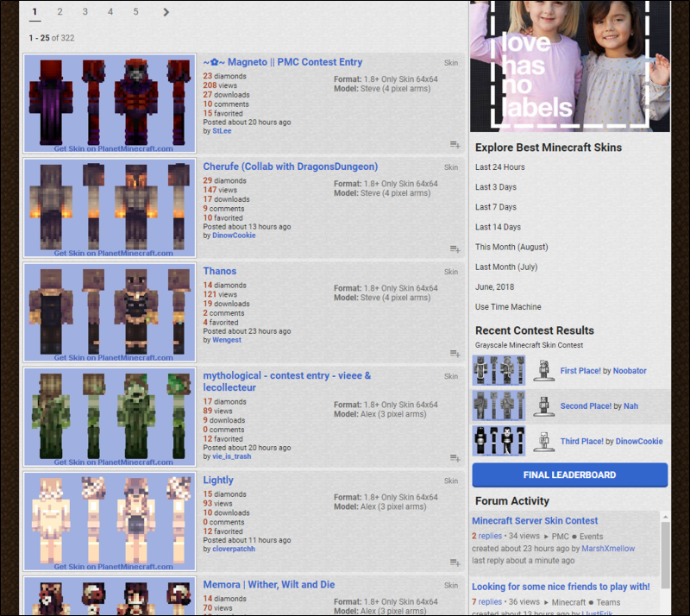Go to next page arrow
The image size is (690, 616).
[166, 12]
